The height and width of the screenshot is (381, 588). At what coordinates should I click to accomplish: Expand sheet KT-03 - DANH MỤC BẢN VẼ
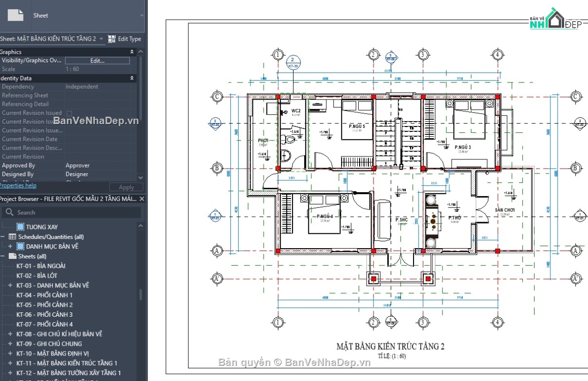click(x=10, y=285)
